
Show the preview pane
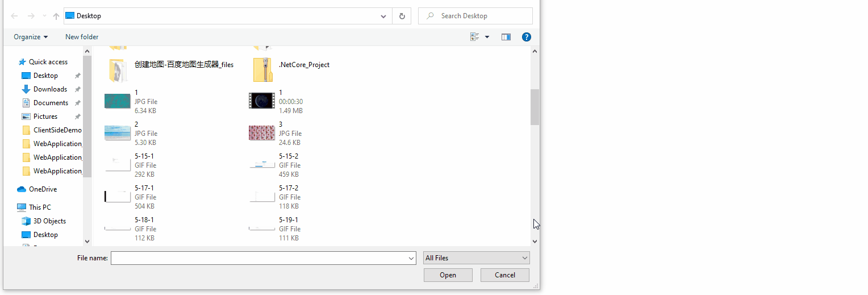[x=506, y=37]
